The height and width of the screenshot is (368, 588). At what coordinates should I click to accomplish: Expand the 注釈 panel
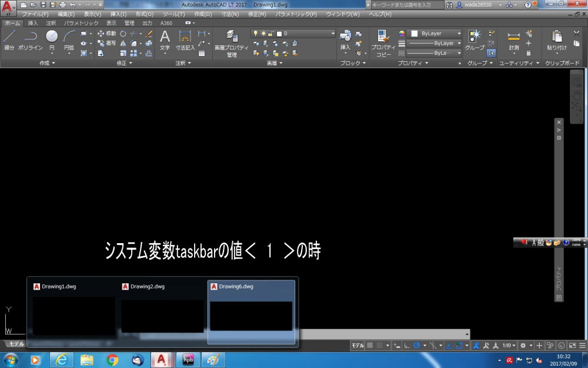(x=183, y=63)
